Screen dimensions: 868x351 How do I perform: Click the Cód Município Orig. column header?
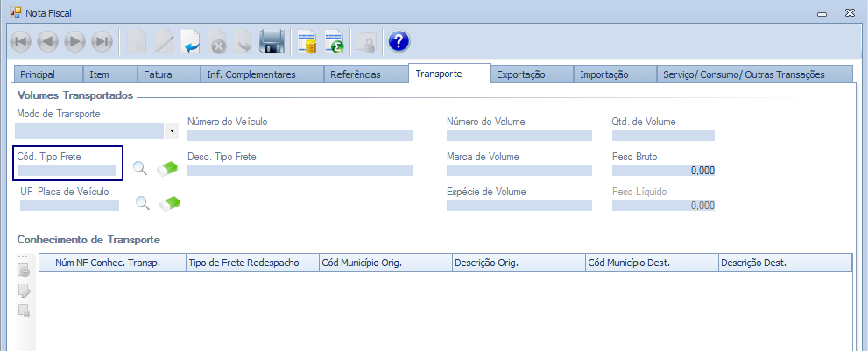[x=386, y=263]
